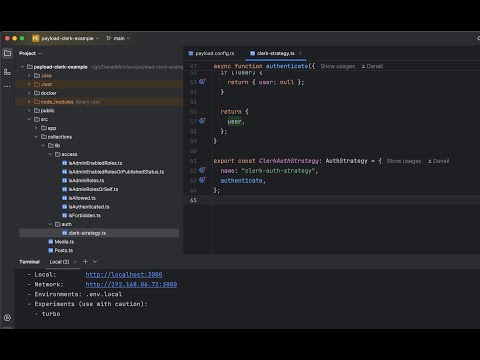Switch to payload.config.ts tab
This screenshot has width=480, height=360.
pos(212,53)
